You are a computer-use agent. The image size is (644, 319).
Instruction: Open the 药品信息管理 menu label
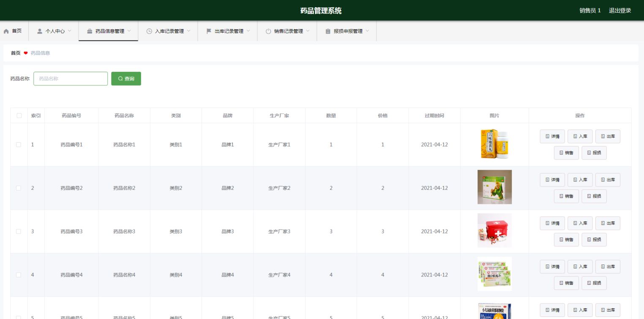(x=110, y=31)
